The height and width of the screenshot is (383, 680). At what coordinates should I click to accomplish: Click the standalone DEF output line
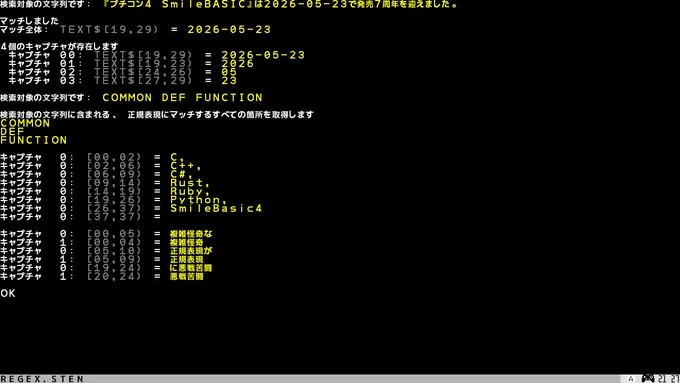(12, 132)
